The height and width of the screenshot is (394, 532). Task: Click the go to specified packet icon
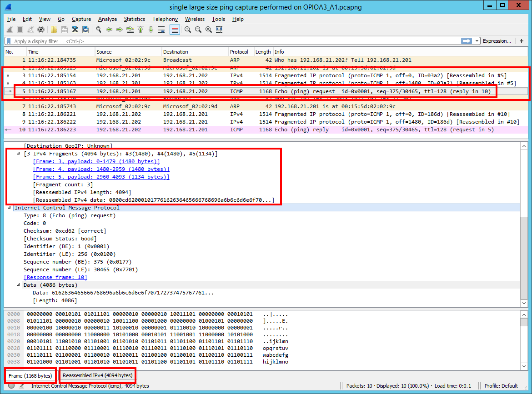[x=130, y=30]
